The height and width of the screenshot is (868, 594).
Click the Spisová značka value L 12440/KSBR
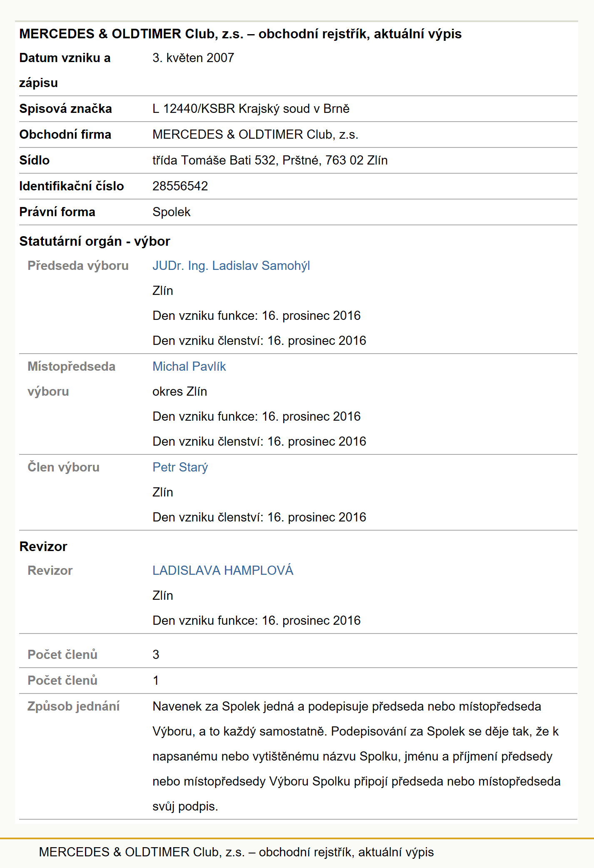pos(251,109)
